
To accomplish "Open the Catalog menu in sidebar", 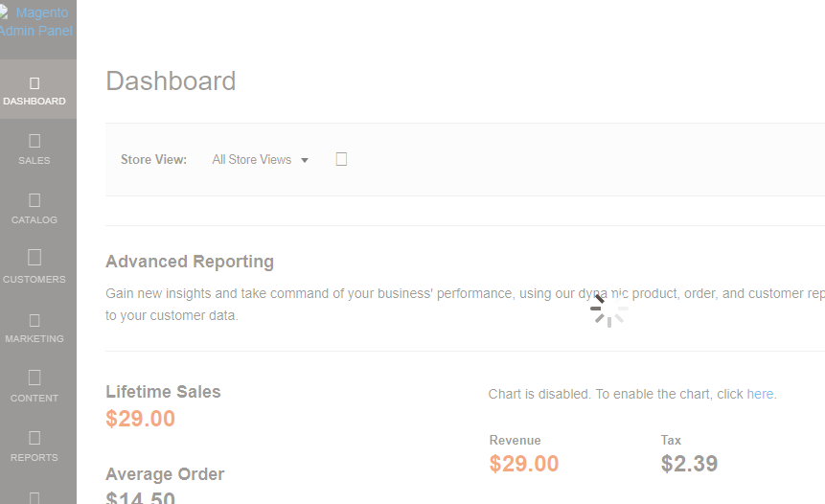I will [x=34, y=209].
